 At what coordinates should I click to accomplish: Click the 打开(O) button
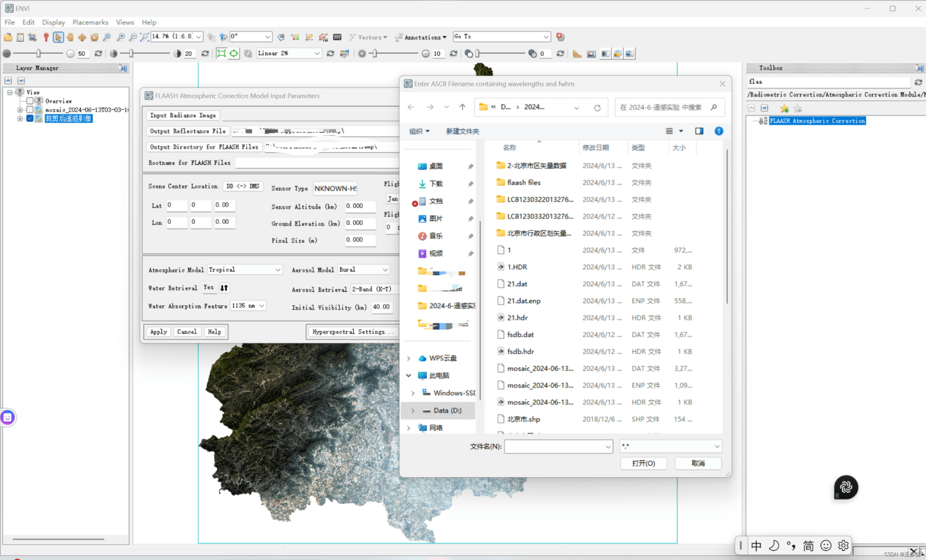[x=643, y=463]
